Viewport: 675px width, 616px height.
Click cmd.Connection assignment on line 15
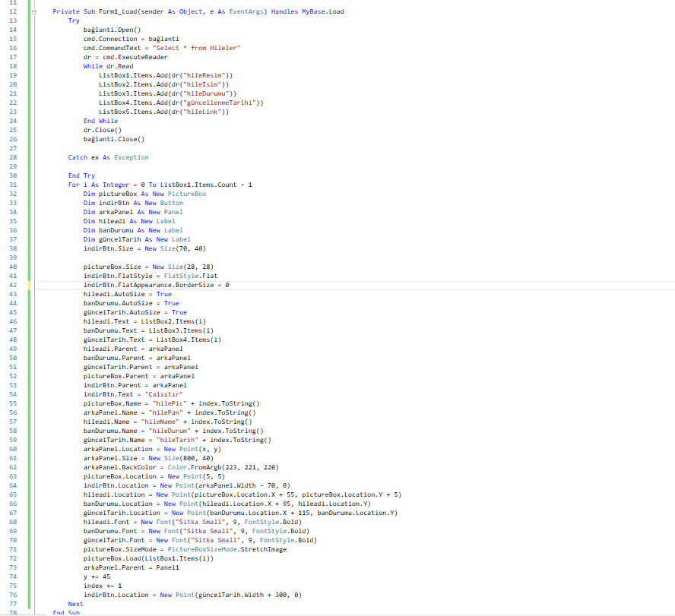tap(132, 39)
